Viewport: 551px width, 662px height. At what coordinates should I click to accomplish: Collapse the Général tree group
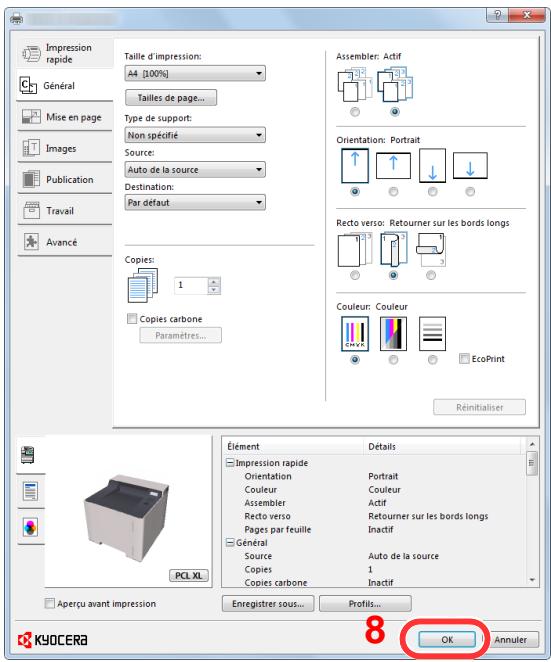[230, 543]
